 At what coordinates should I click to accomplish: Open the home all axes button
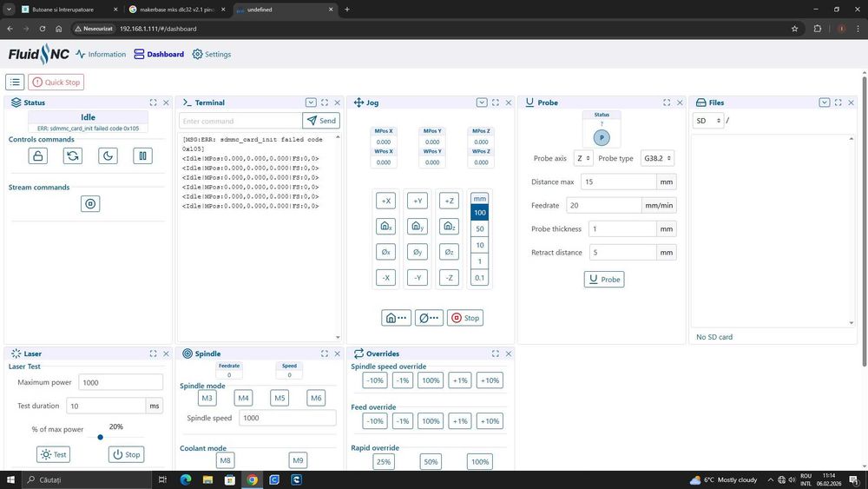coord(397,318)
